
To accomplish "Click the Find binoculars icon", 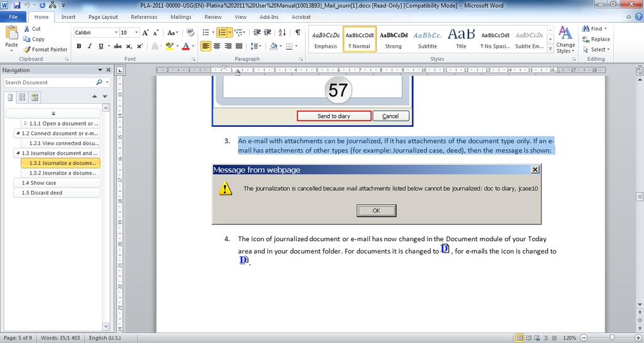I will (586, 29).
